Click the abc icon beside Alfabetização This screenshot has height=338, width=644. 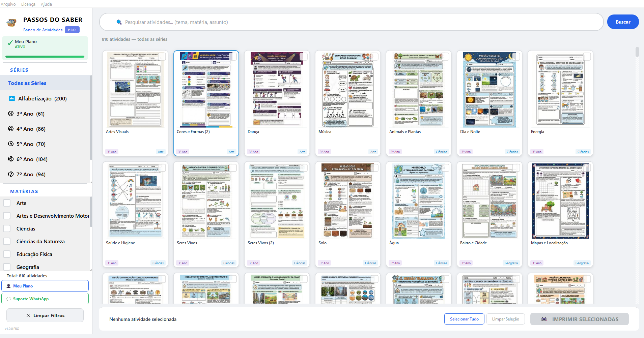tap(12, 98)
